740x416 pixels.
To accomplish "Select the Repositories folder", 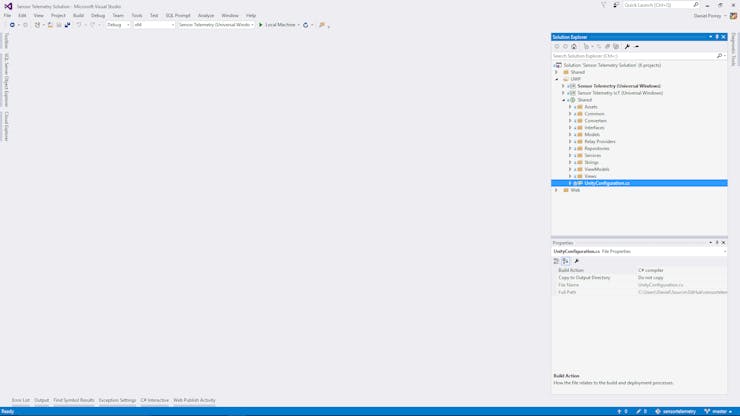I will tap(597, 149).
